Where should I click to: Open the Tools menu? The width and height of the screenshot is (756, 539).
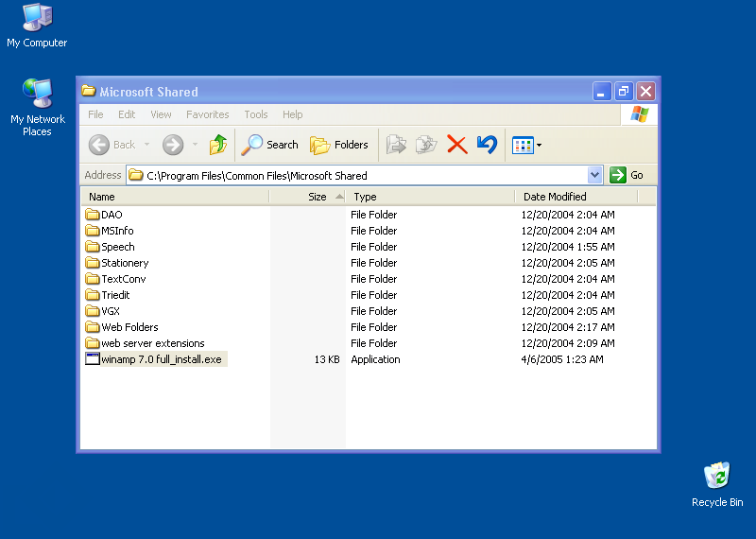(x=255, y=114)
